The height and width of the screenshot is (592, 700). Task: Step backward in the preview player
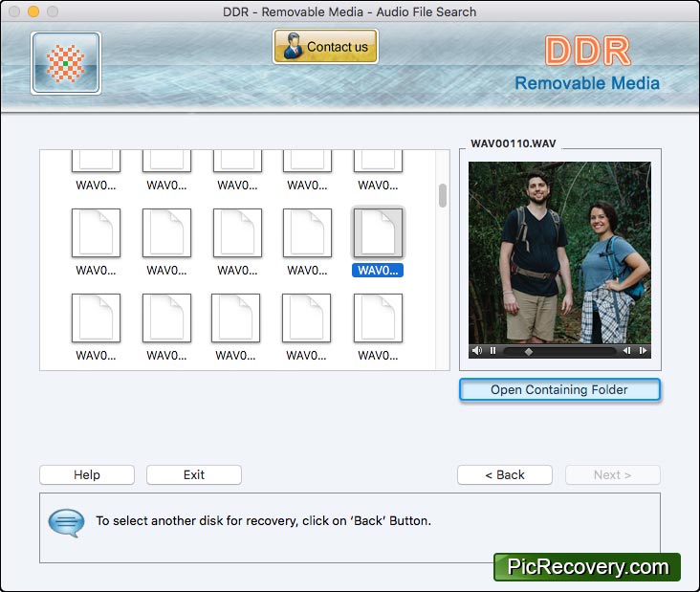627,350
